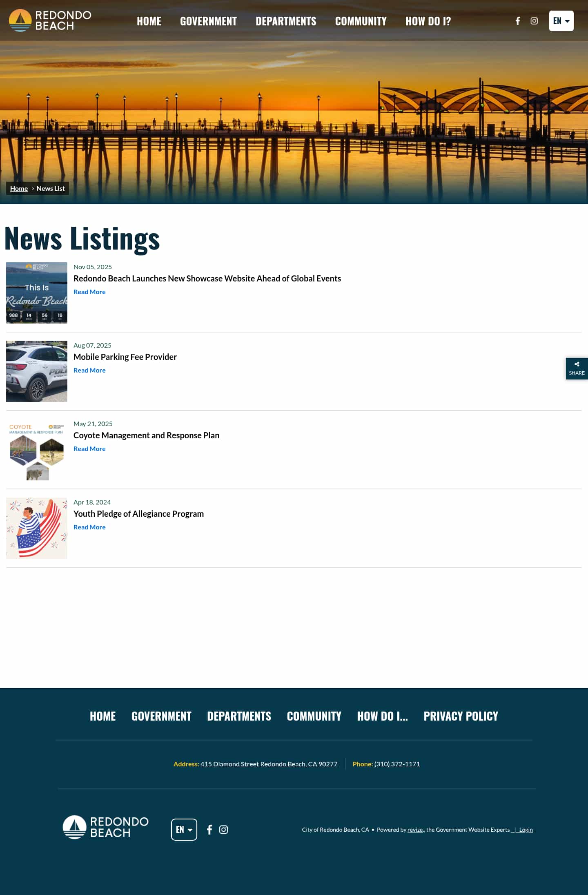Click the News List breadcrumb text
This screenshot has height=895, width=588.
(51, 188)
